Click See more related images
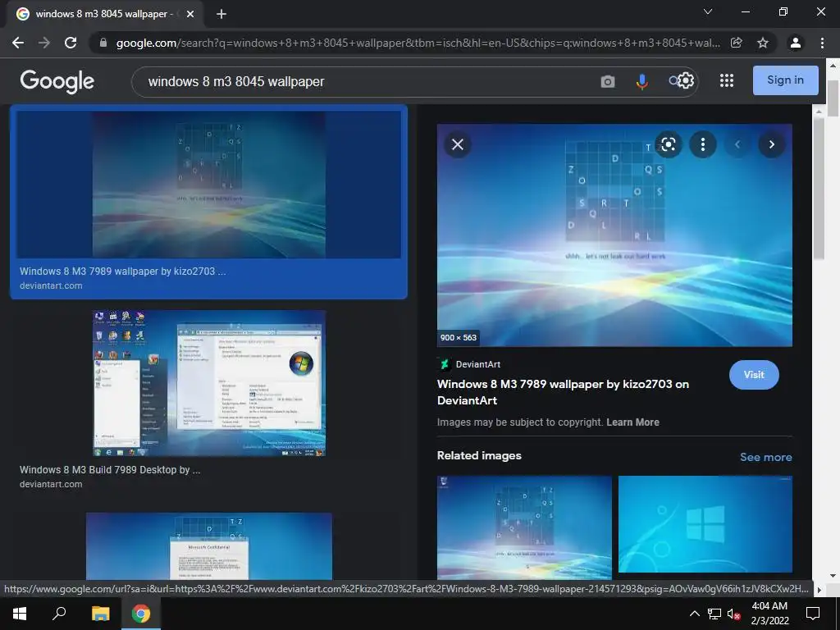The height and width of the screenshot is (630, 840). click(x=765, y=457)
